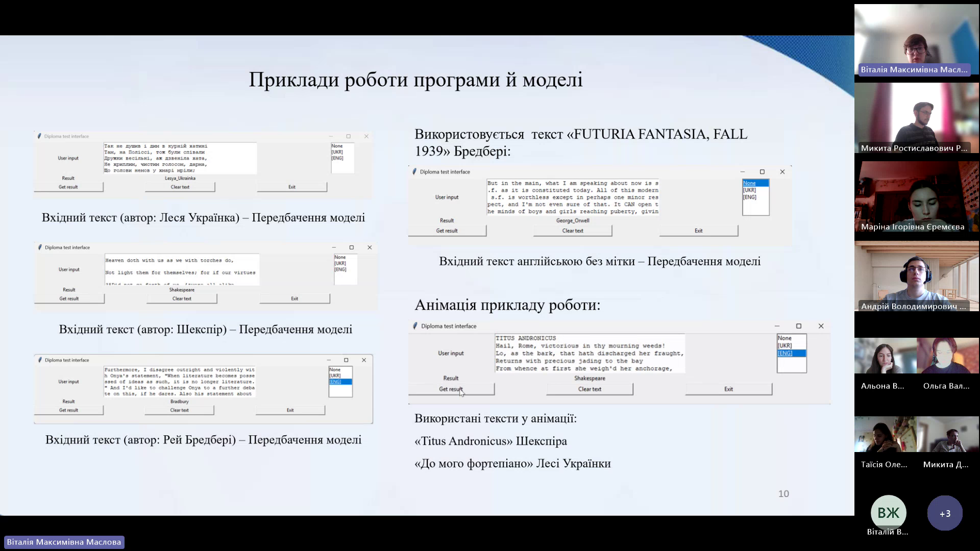This screenshot has width=980, height=551.
Task: Click Clear text in the Lesya_Ukrainka window
Action: tap(180, 187)
